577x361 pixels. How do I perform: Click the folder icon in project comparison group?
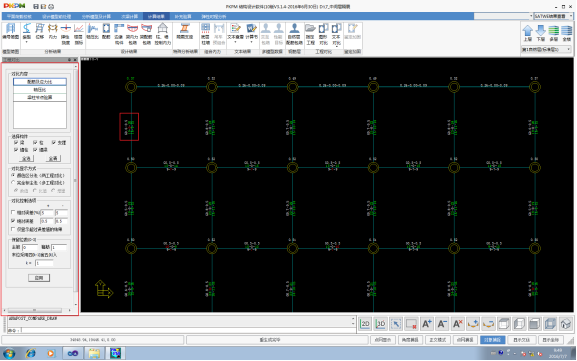click(310, 34)
